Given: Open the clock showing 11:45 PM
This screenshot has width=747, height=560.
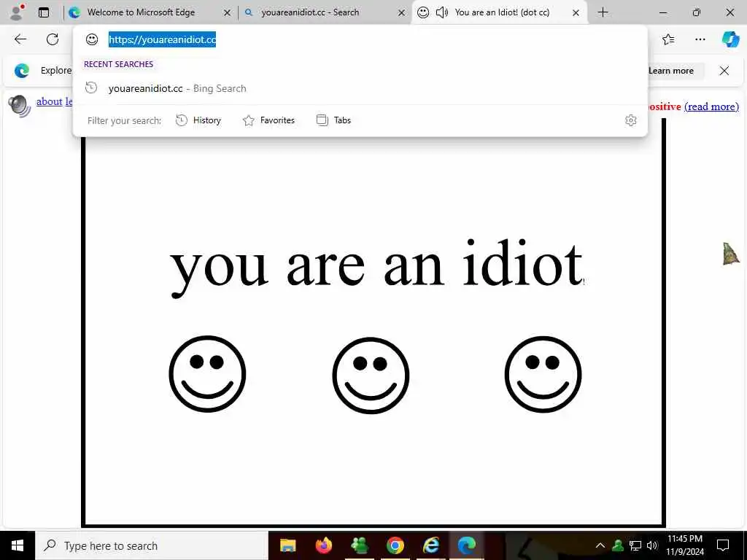Looking at the screenshot, I should pos(684,545).
